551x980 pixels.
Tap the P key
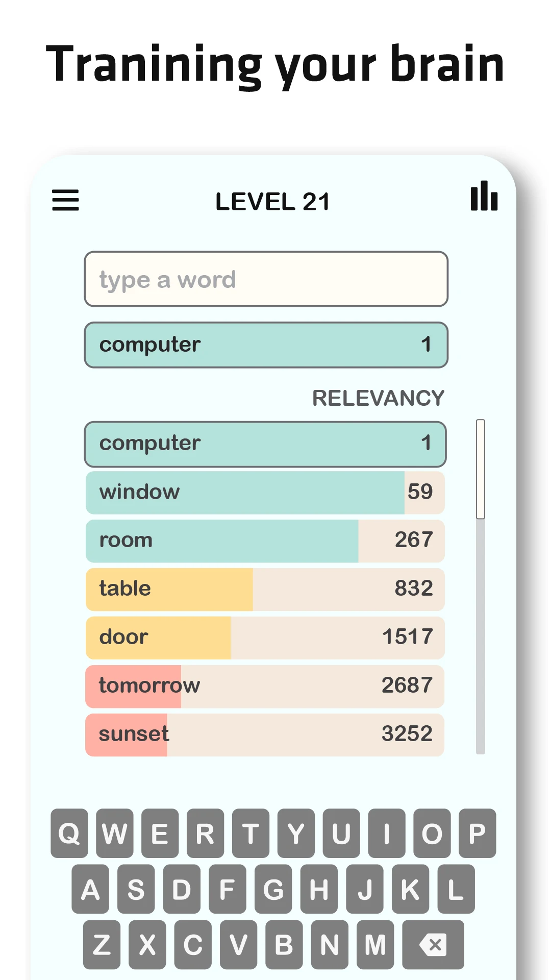[x=478, y=834]
